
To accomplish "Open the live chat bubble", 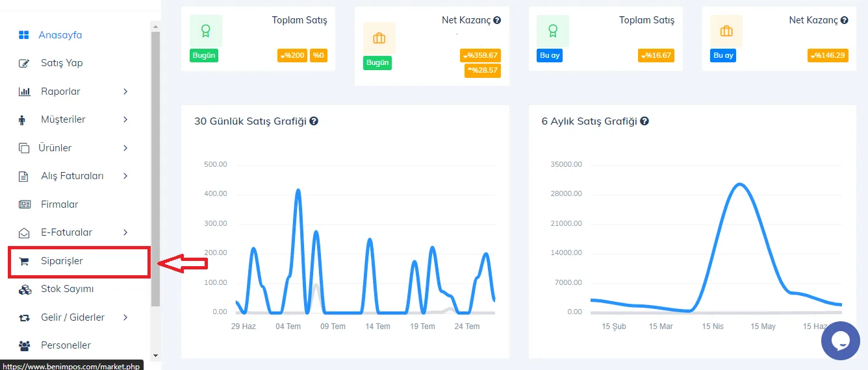I will (x=840, y=340).
